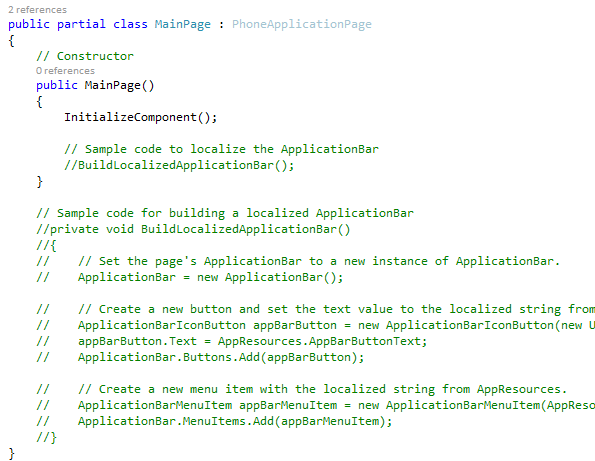The image size is (595, 461).
Task: Click the "class" keyword in the declaration
Action: (x=130, y=24)
